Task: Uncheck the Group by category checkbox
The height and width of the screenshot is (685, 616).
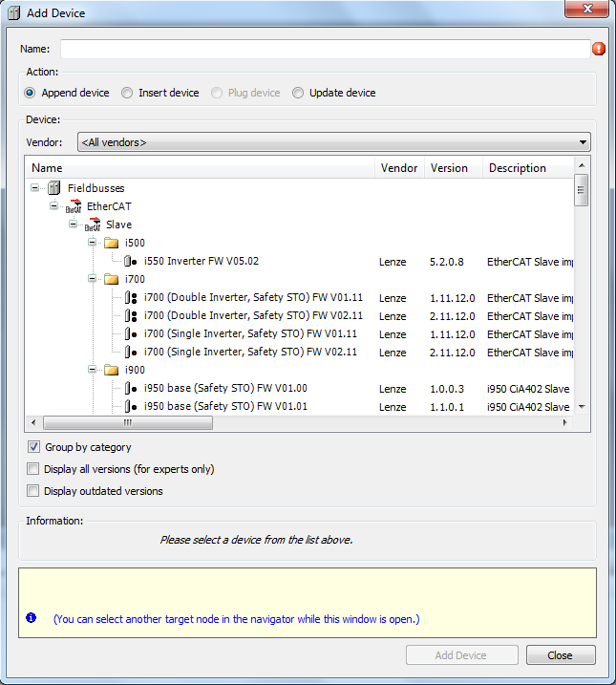Action: [x=33, y=447]
